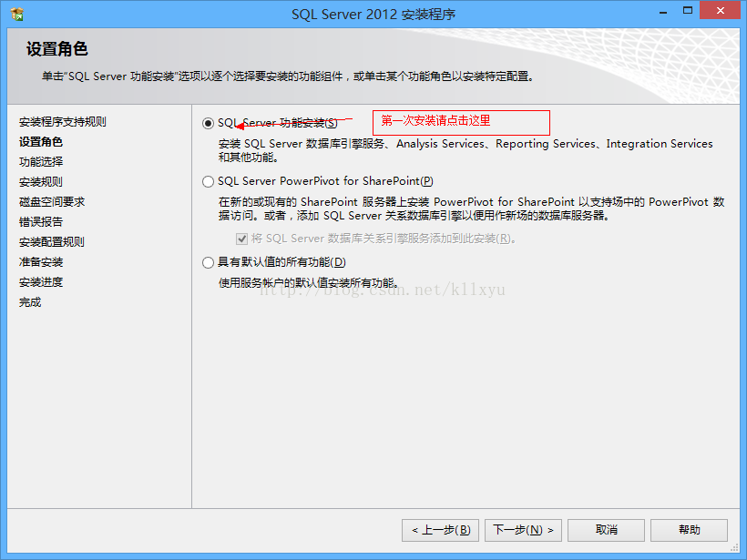Select the 错误报告 step in sidebar
The image size is (747, 560).
click(x=41, y=222)
